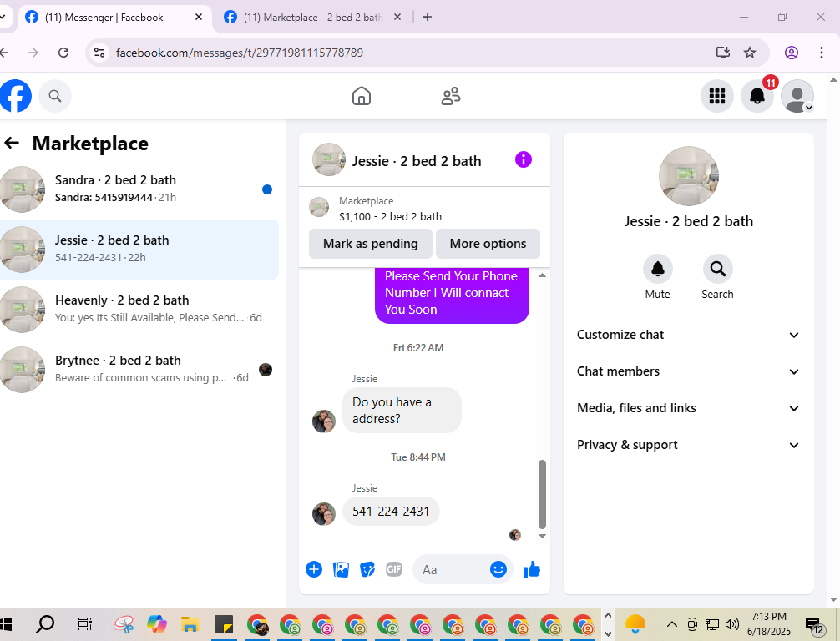
Task: Open Windows taskbar search
Action: point(46,623)
